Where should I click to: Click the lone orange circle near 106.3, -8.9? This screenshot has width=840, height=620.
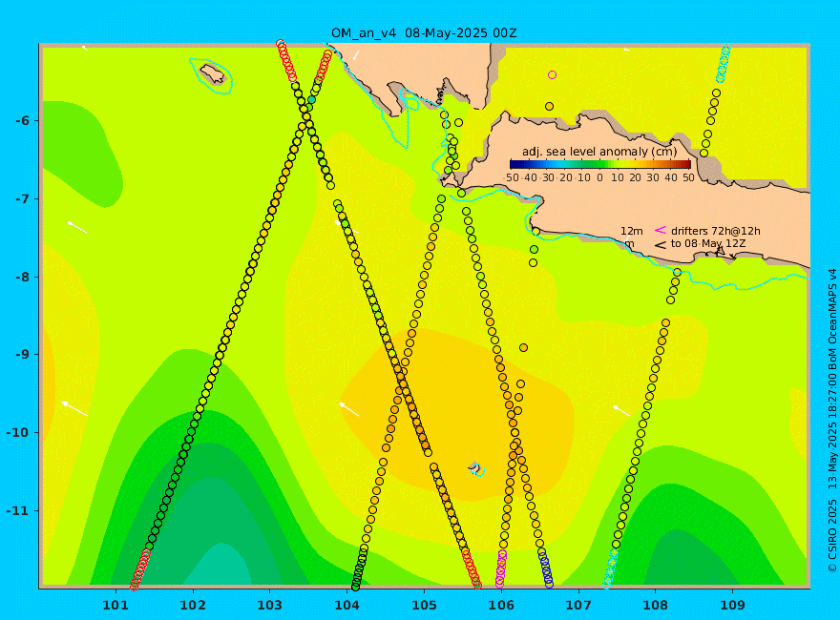click(523, 348)
